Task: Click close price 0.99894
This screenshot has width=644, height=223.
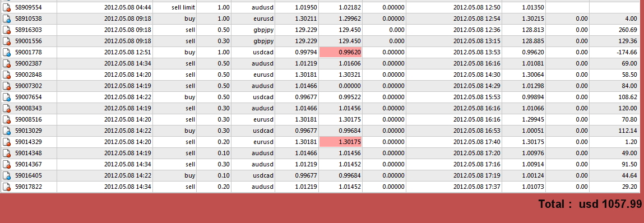Action: click(x=533, y=97)
